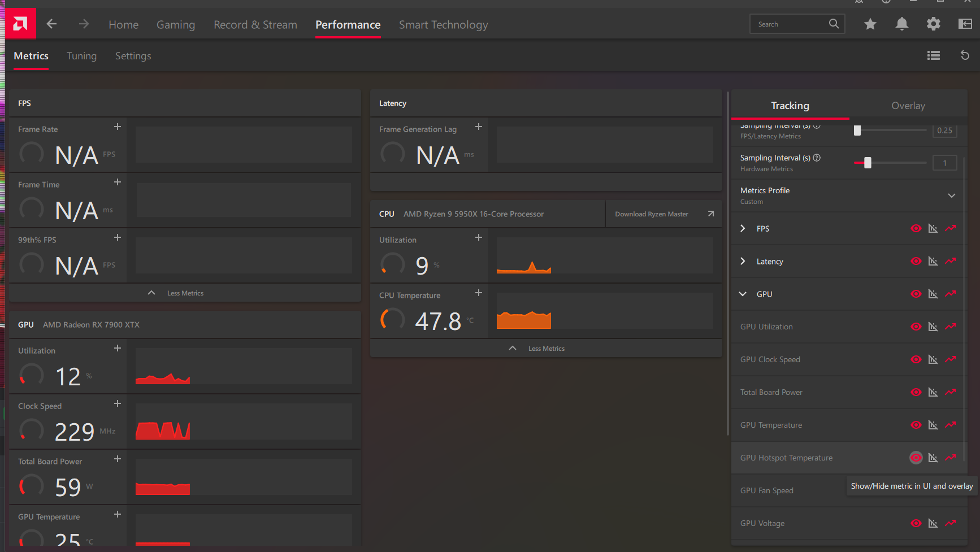
Task: Switch to the Tuning sub-tab
Action: 81,56
